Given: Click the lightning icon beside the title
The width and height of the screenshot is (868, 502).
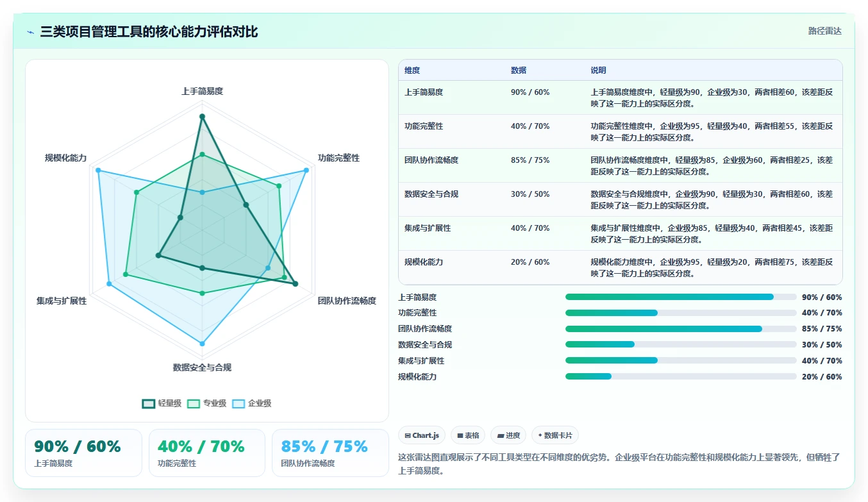Looking at the screenshot, I should tap(30, 32).
